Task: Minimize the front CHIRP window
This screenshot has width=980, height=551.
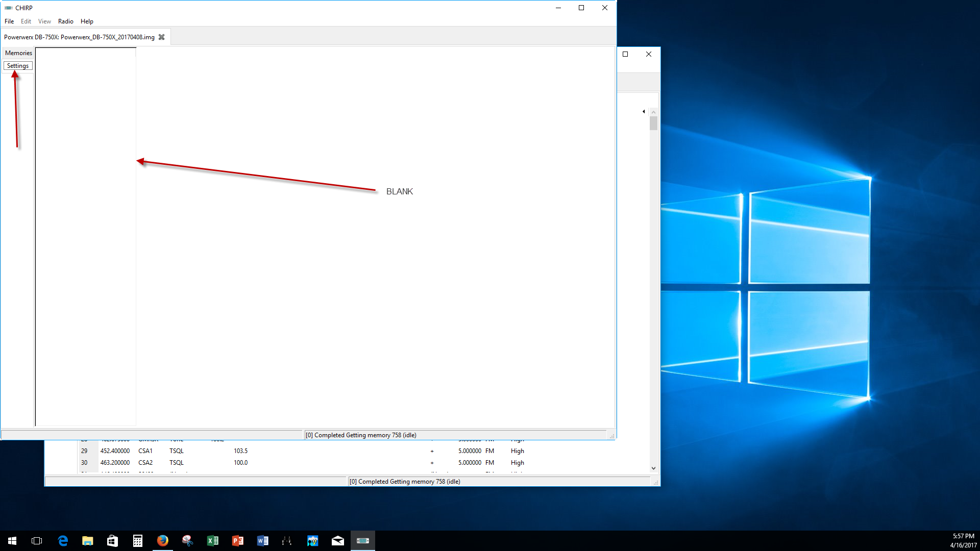Action: (558, 8)
